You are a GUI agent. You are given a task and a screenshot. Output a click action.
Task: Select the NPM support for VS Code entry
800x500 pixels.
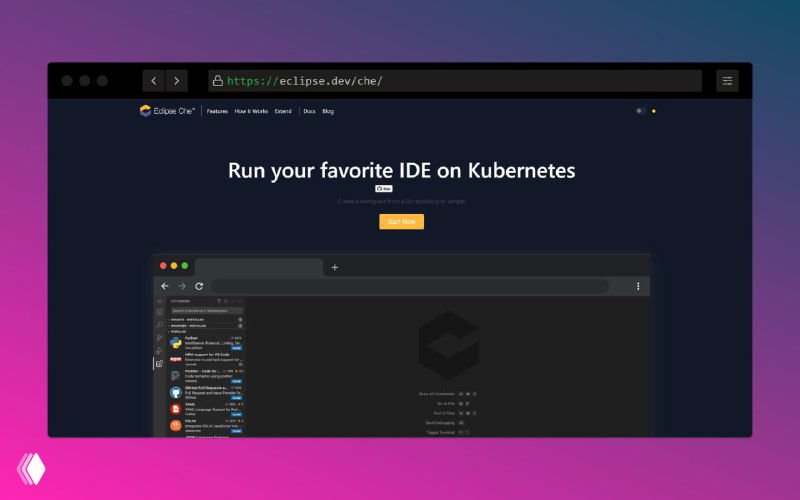[x=206, y=360]
